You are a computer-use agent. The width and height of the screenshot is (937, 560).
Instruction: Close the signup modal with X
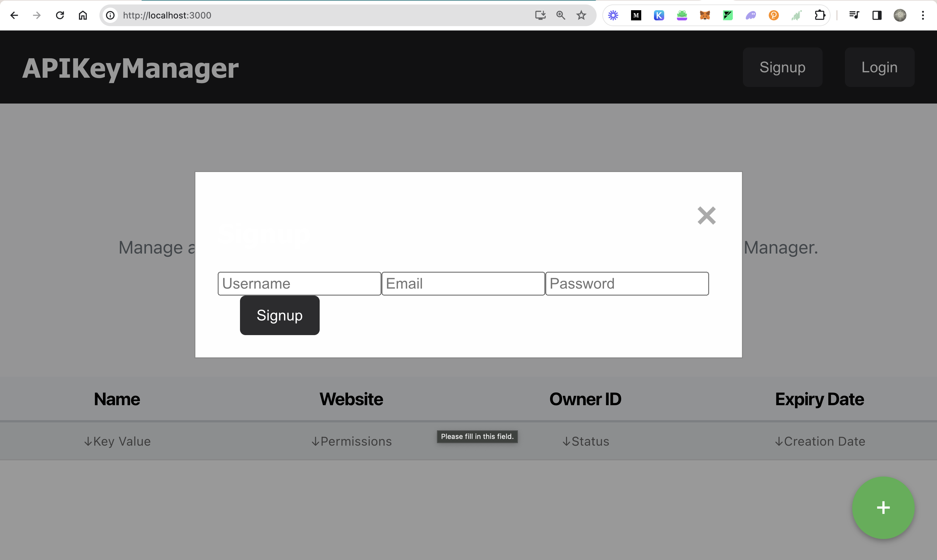[x=706, y=215]
